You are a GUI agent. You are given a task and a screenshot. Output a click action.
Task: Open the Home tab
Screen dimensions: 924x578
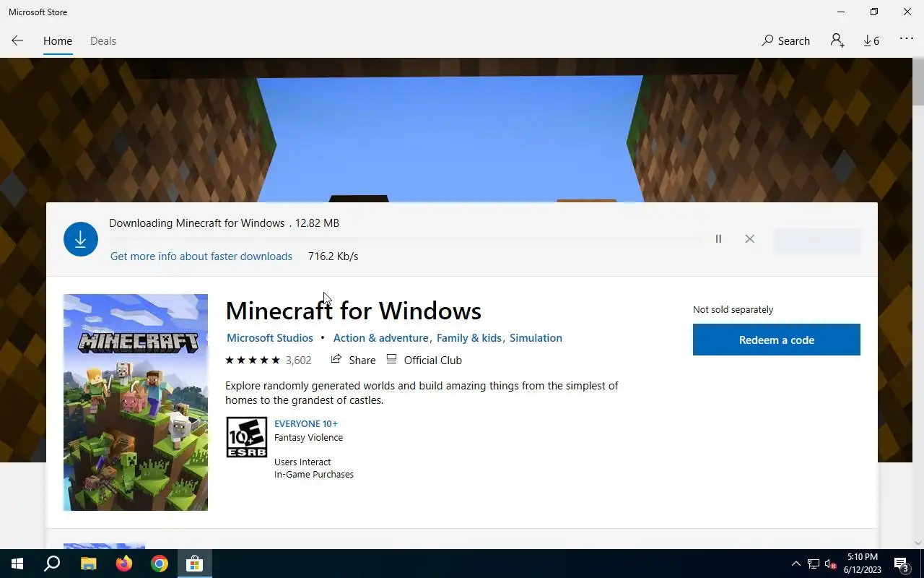click(x=58, y=41)
